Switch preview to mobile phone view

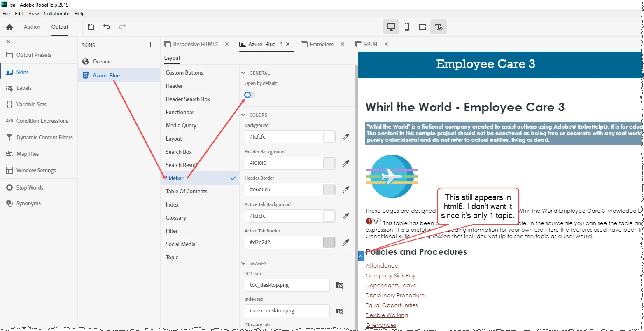coord(407,27)
